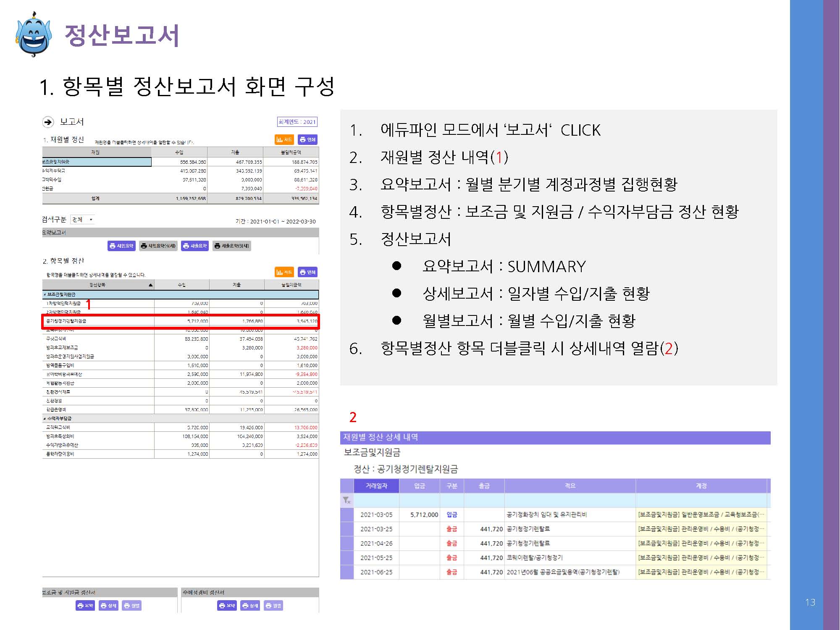
Task: Open the 차트 button in 항목별 정산 section
Action: tap(284, 272)
